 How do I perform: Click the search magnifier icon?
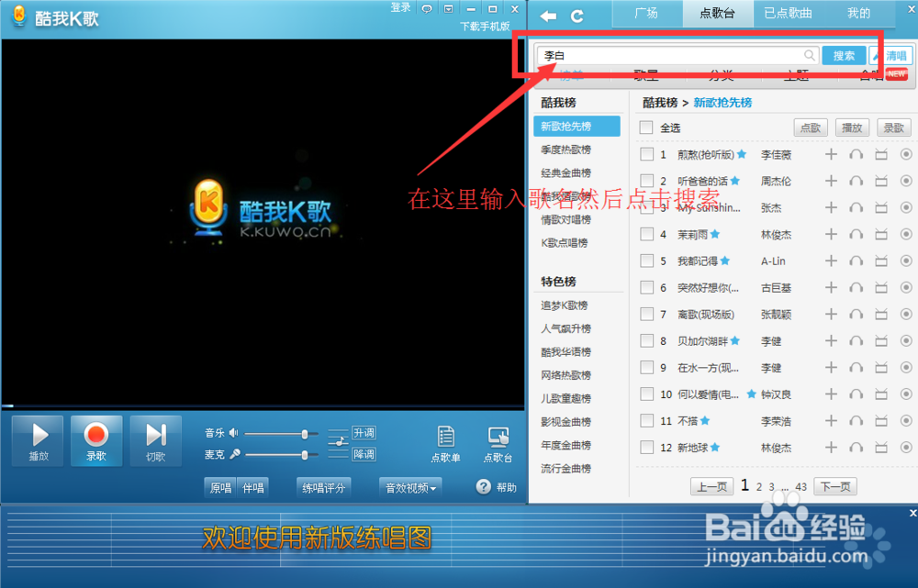[x=809, y=56]
